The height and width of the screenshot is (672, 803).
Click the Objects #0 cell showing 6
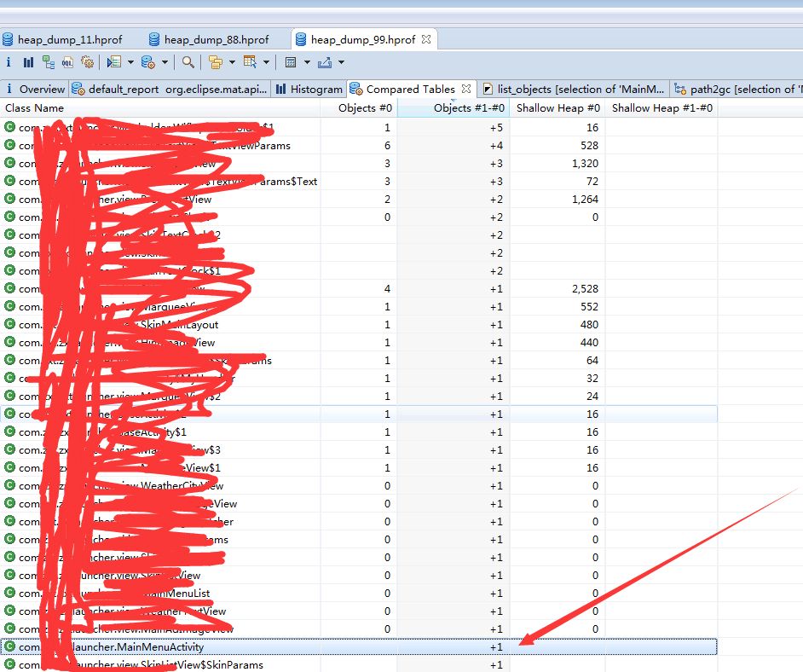[387, 146]
